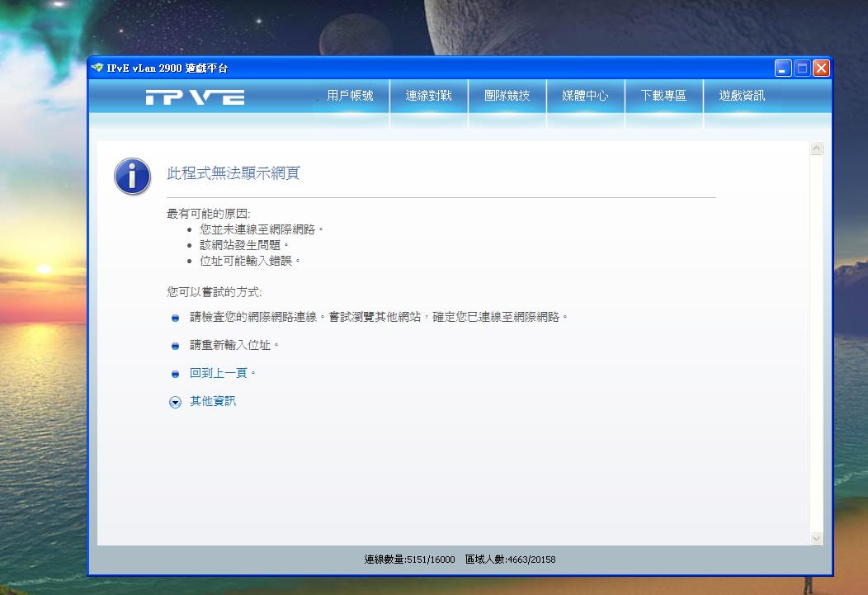Image resolution: width=868 pixels, height=595 pixels.
Task: Click the bullet icon beside 請重新輸入位址
Action: pyautogui.click(x=175, y=346)
